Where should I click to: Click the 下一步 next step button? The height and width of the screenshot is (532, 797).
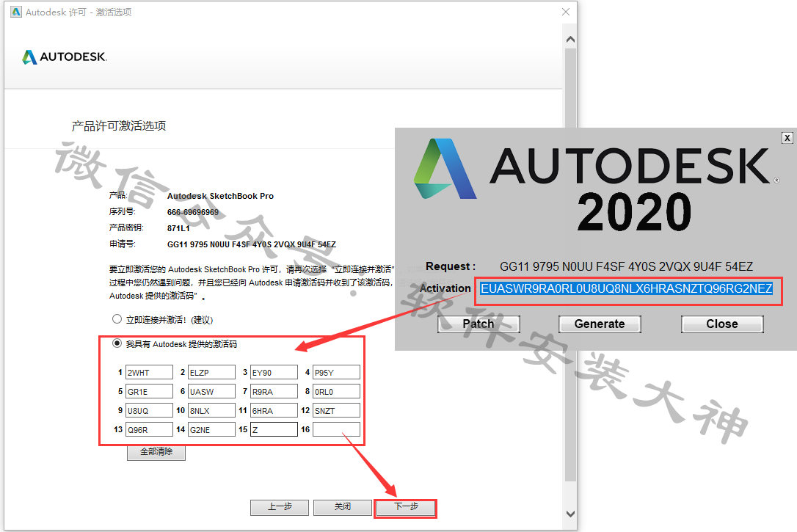tap(406, 507)
